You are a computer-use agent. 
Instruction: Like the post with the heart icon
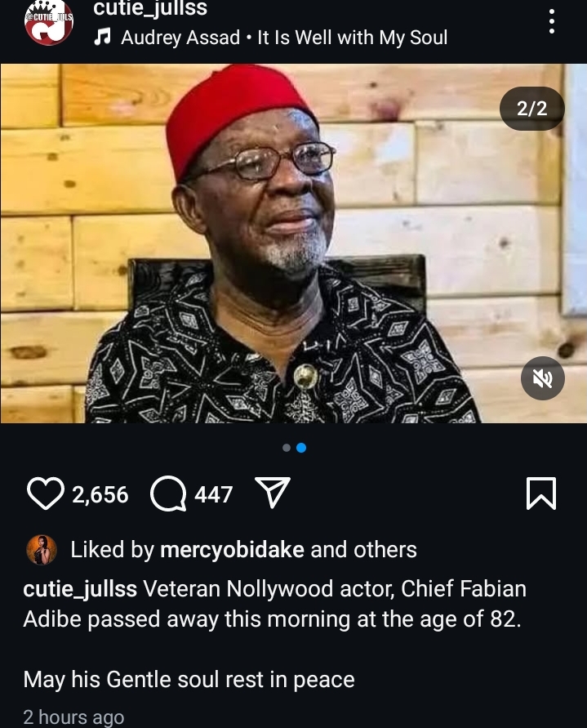coord(46,494)
